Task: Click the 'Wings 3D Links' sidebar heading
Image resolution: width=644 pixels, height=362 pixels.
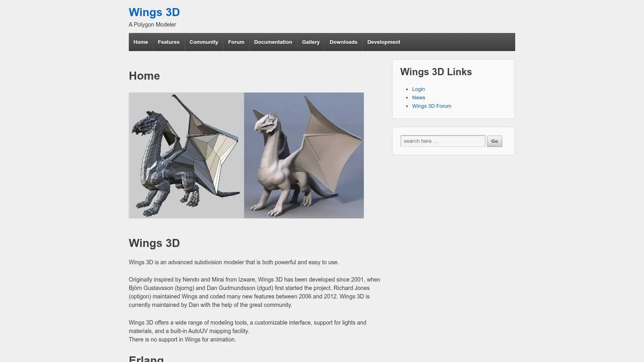Action: click(x=436, y=72)
